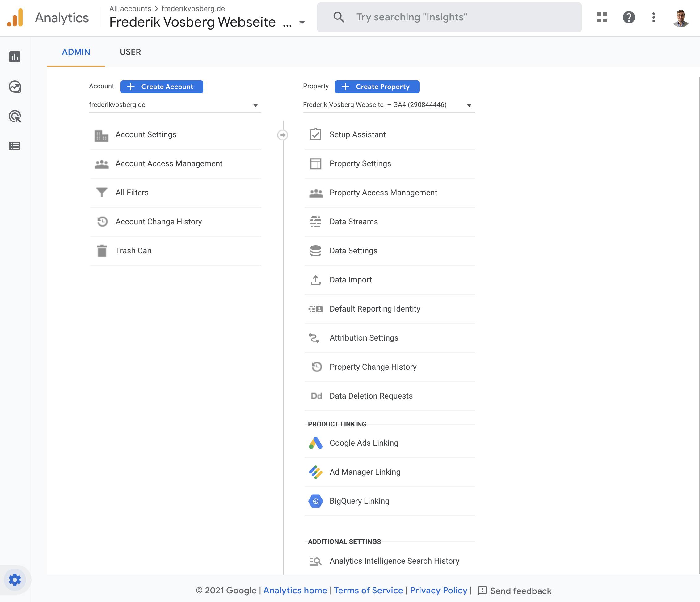The width and height of the screenshot is (700, 602).
Task: Click the Property Change History clock icon
Action: tap(317, 367)
